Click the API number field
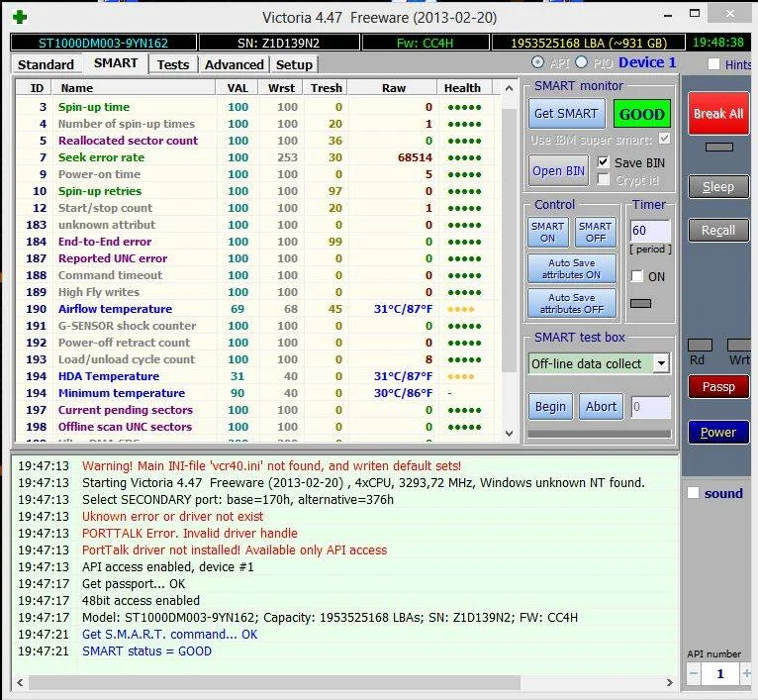758x700 pixels. tap(719, 673)
